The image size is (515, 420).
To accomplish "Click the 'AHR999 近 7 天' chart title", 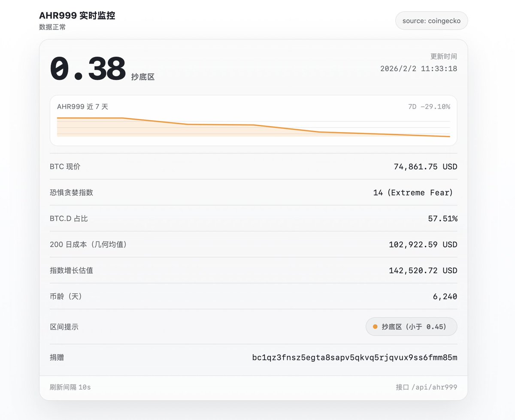I will [82, 107].
